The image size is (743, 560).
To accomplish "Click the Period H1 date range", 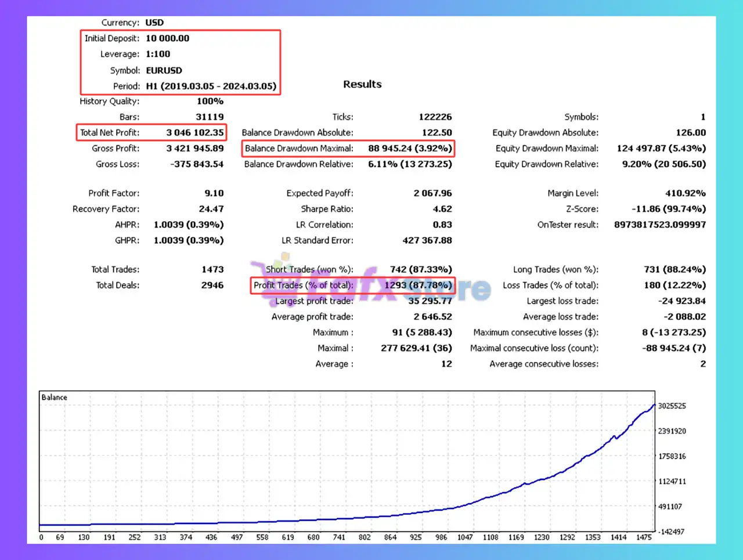I will click(x=210, y=85).
